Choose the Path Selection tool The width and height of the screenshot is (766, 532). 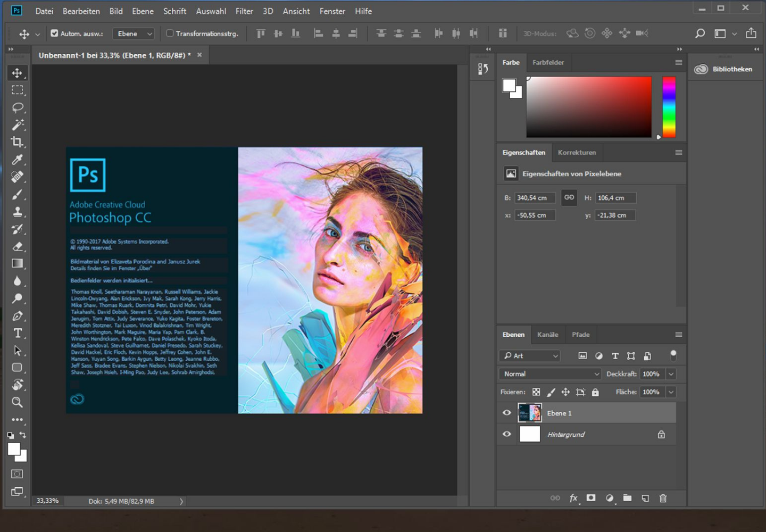[18, 351]
